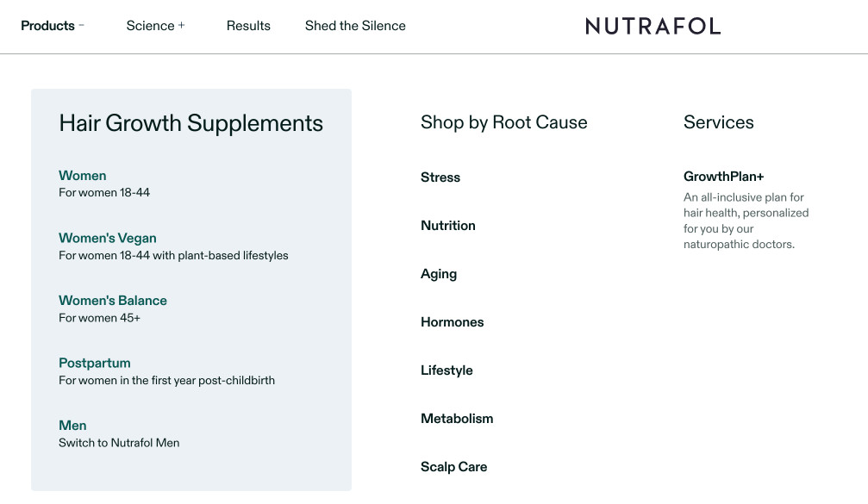The image size is (868, 504).
Task: Choose Scalp Care from root causes
Action: [x=453, y=467]
